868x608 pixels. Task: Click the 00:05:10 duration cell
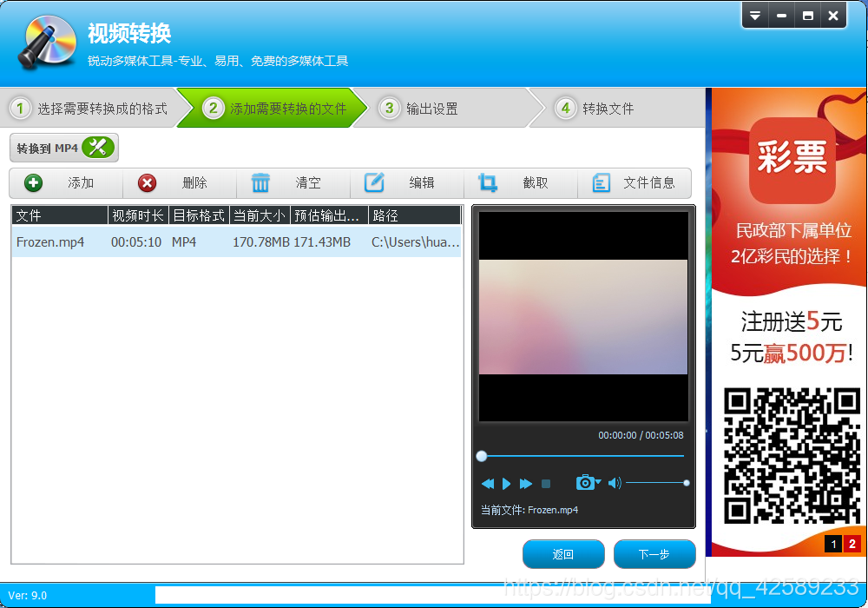(x=136, y=242)
